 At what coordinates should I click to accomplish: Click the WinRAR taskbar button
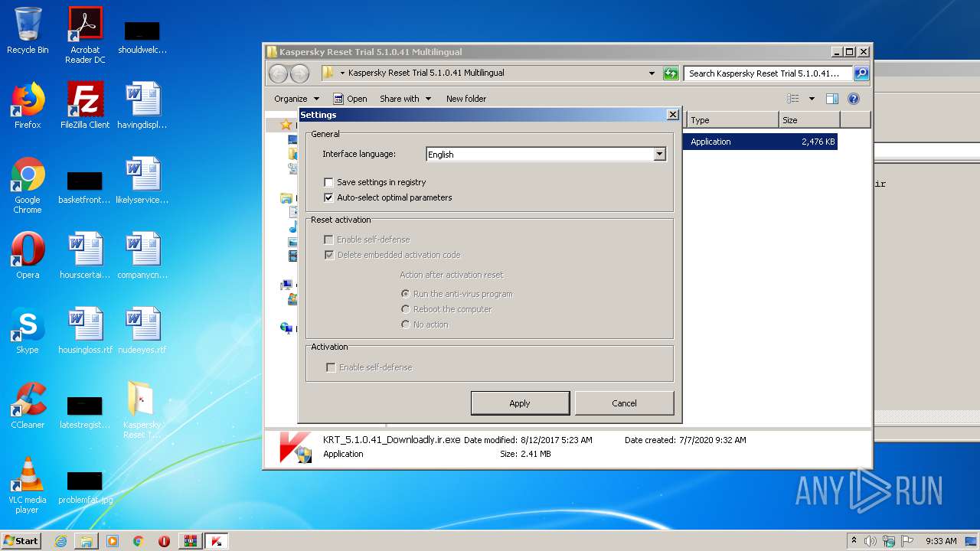pos(190,541)
